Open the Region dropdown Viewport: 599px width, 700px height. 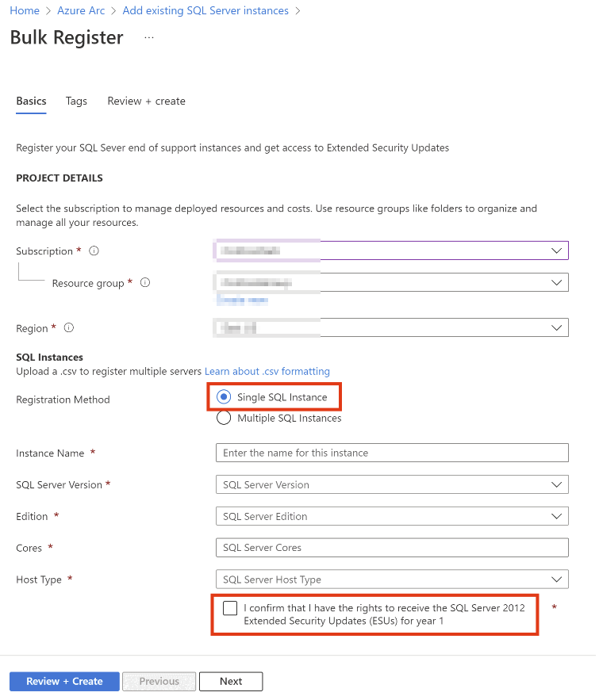(392, 329)
